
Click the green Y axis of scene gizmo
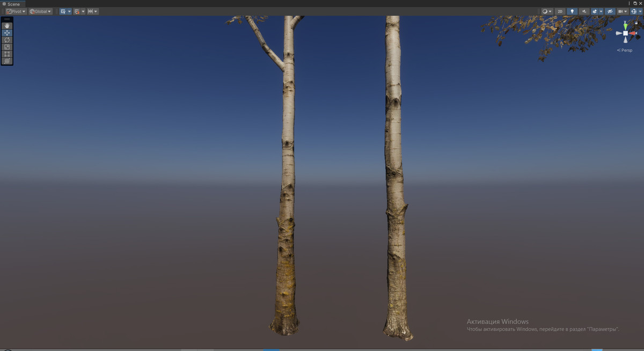pos(625,25)
